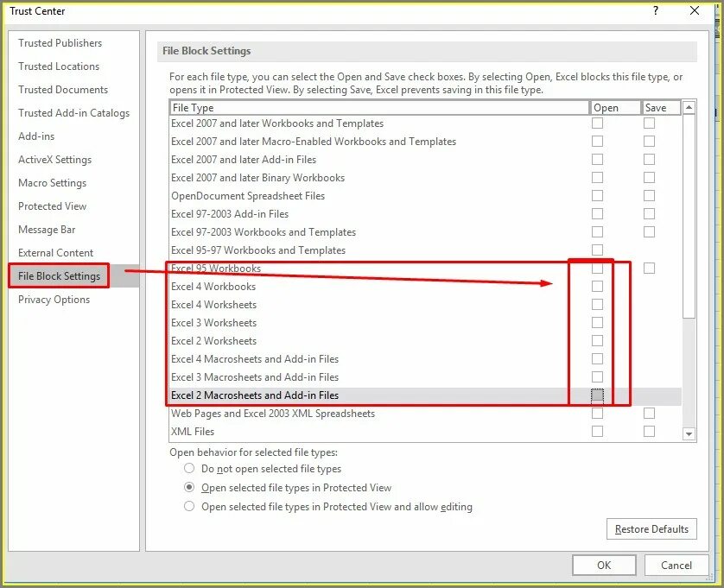Click the File Type column header
Viewport: 724px width, 588px height.
pyautogui.click(x=379, y=108)
